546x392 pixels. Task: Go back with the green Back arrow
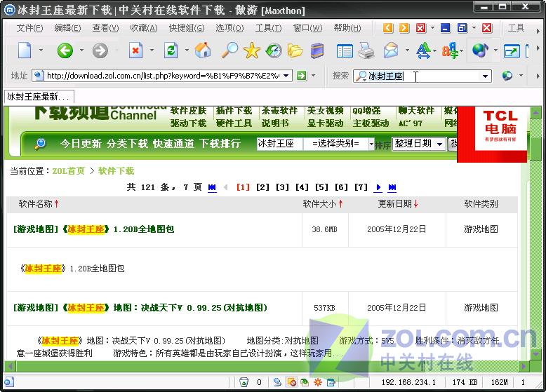tap(65, 50)
